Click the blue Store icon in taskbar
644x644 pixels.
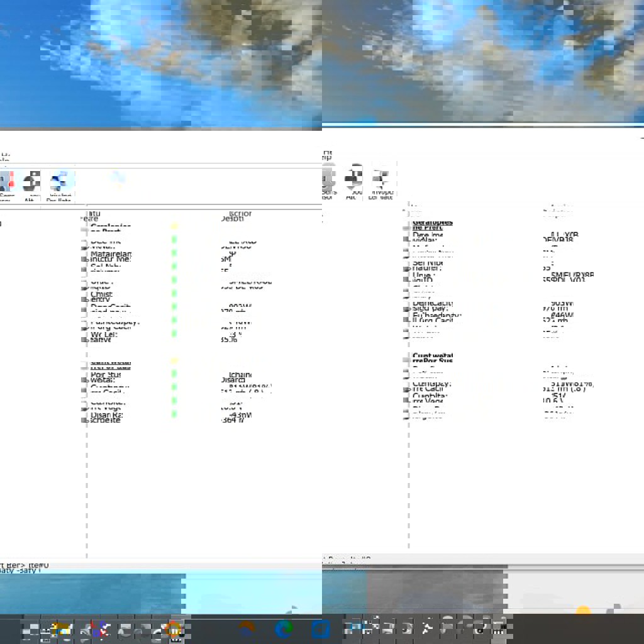pyautogui.click(x=321, y=628)
